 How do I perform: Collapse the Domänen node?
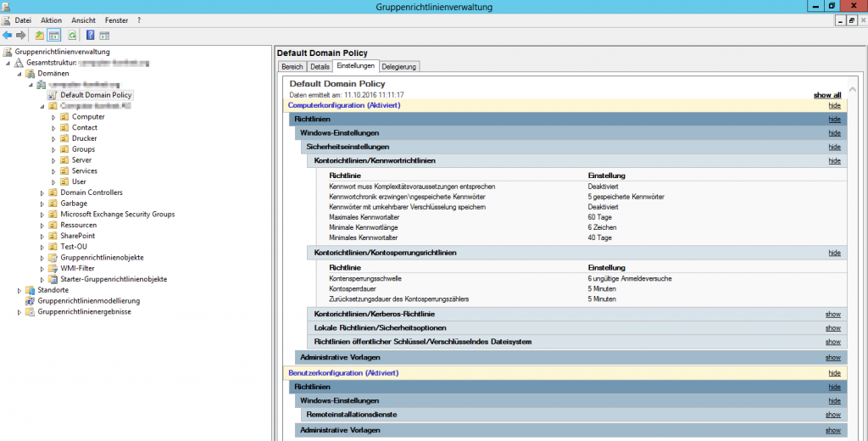(x=19, y=74)
